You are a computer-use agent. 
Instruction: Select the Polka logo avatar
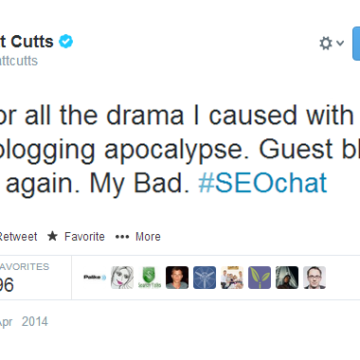pos(95,277)
